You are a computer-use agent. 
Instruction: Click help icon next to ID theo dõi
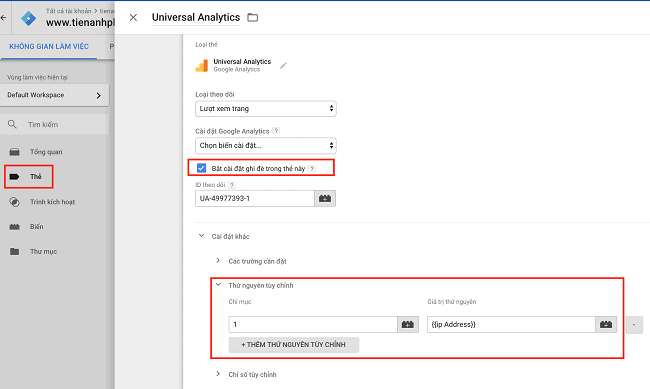pos(232,185)
